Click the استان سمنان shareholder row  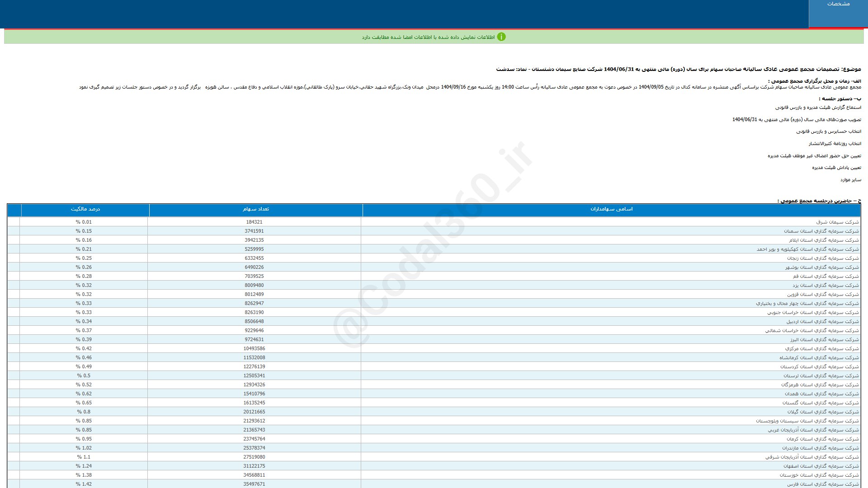(821, 231)
